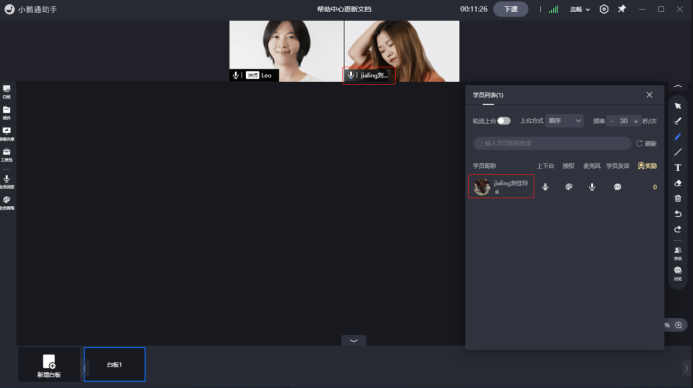Click the zoom-in magnifier icon
The image size is (693, 388).
click(678, 325)
